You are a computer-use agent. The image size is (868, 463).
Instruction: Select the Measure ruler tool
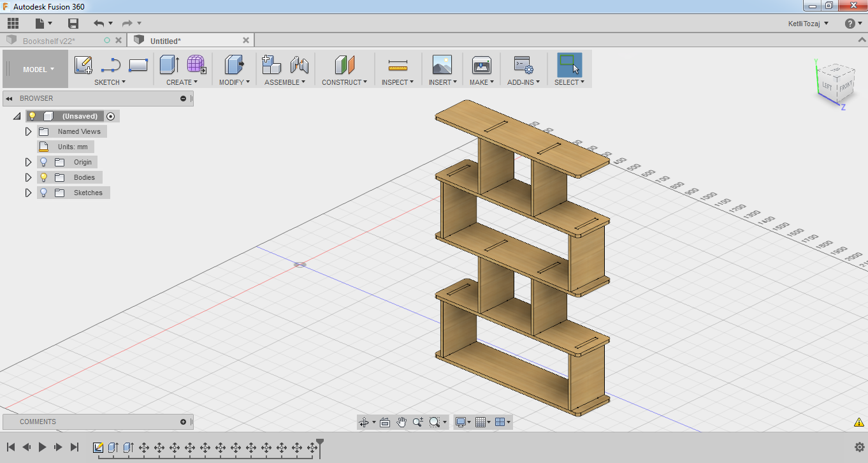pos(398,65)
